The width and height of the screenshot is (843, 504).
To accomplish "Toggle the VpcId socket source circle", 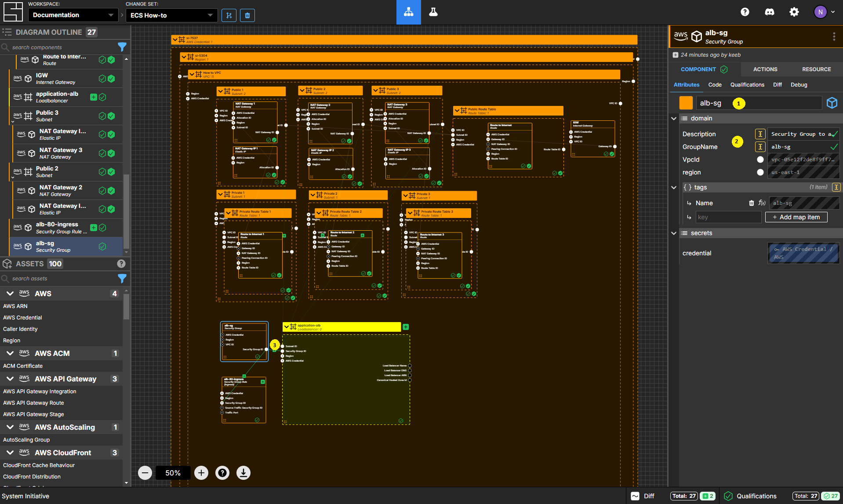I will pos(760,160).
